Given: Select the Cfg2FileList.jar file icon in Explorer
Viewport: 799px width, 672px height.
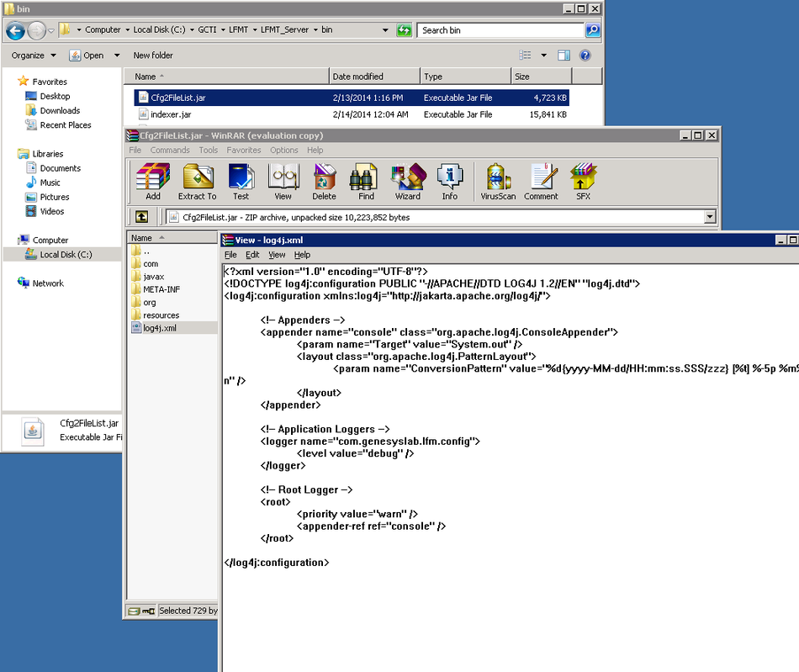Looking at the screenshot, I should coord(143,98).
